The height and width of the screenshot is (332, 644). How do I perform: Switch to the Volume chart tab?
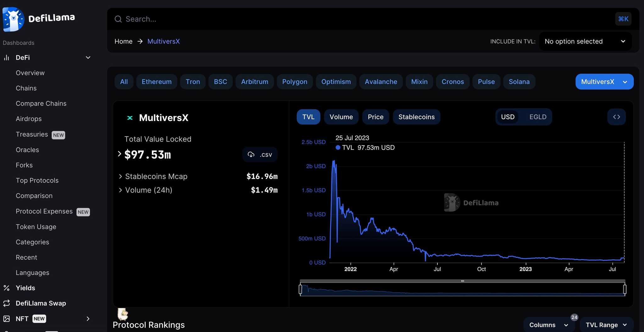[x=341, y=117]
